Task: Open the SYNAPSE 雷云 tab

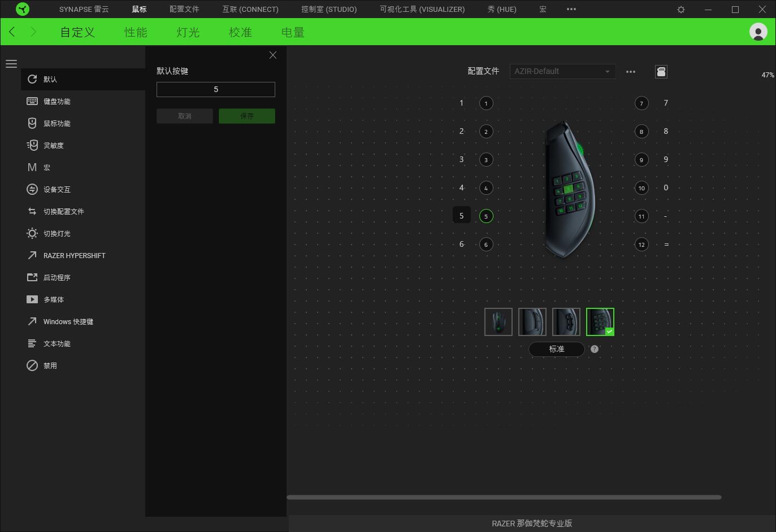Action: click(x=84, y=9)
